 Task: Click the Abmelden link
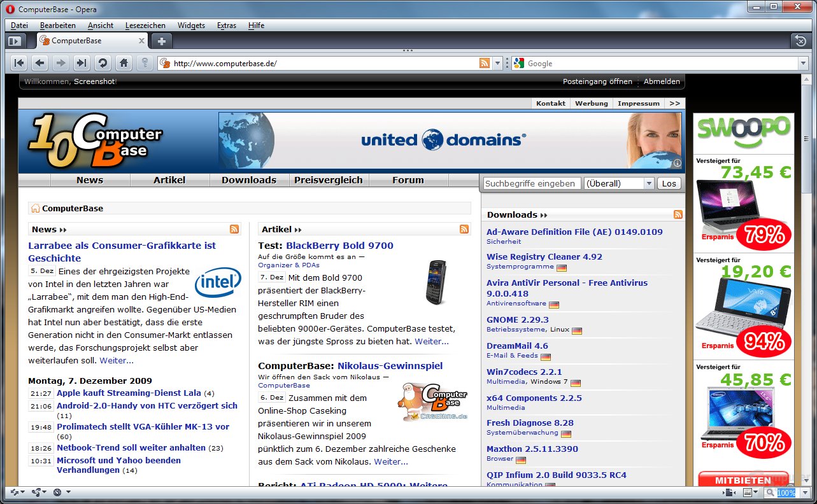click(662, 81)
